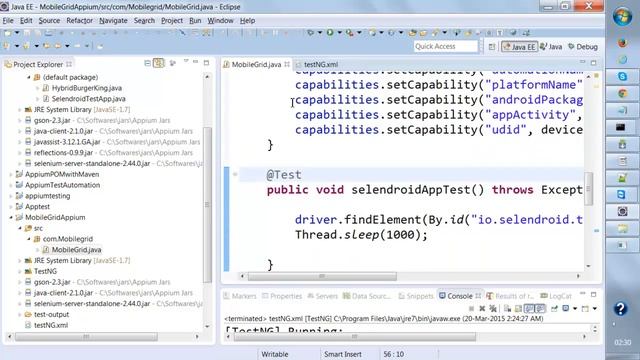This screenshot has width=640, height=360.
Task: Click the Open Type toolbar icon
Action: (413, 33)
